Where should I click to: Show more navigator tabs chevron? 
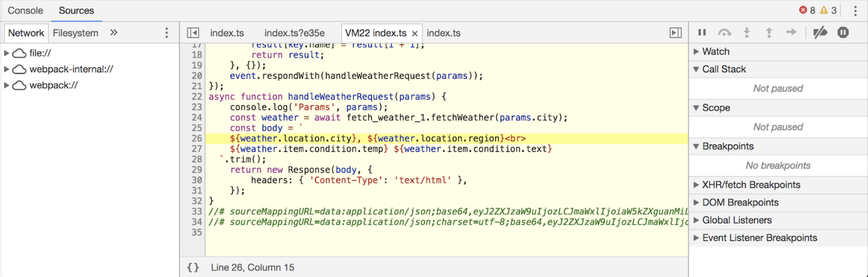point(114,32)
